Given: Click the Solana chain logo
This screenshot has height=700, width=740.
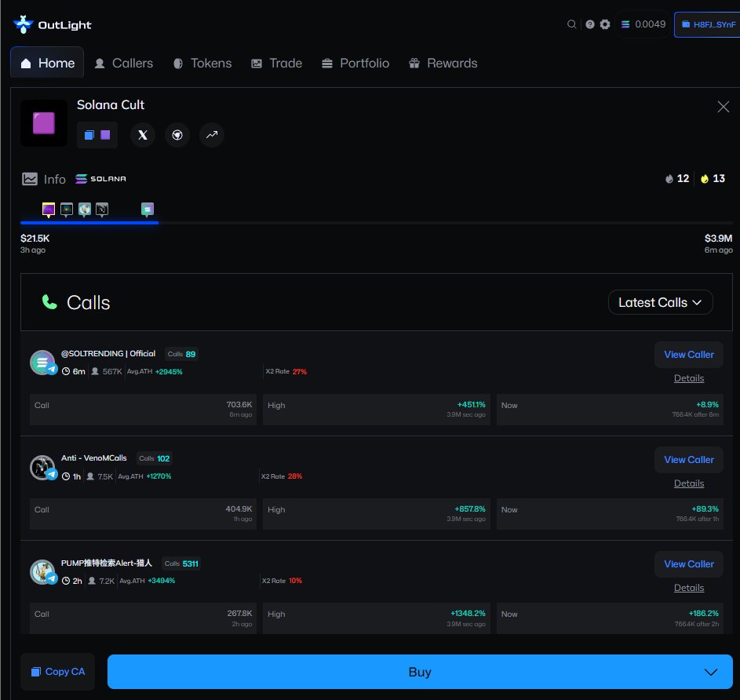Looking at the screenshot, I should click(101, 179).
